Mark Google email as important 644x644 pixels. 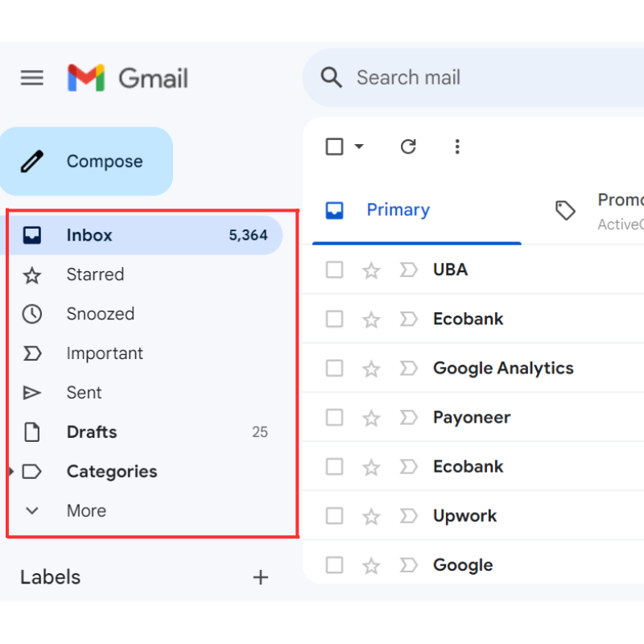[408, 565]
